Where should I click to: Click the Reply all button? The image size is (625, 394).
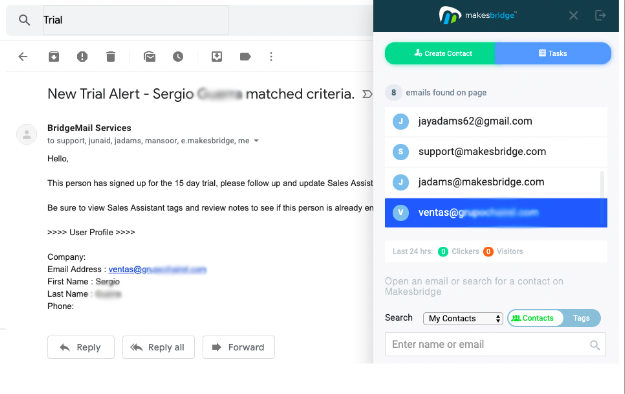coord(158,347)
